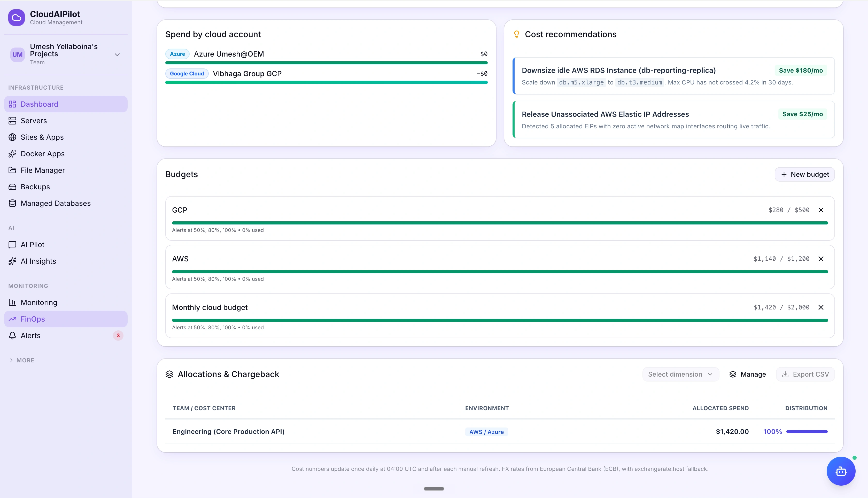Screen dimensions: 868x498
Task: Click the Monitoring bar chart icon
Action: 12,302
